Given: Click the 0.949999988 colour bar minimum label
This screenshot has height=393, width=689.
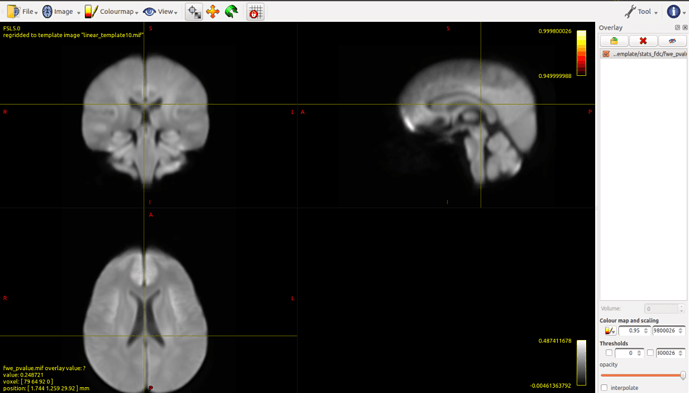Looking at the screenshot, I should [555, 76].
